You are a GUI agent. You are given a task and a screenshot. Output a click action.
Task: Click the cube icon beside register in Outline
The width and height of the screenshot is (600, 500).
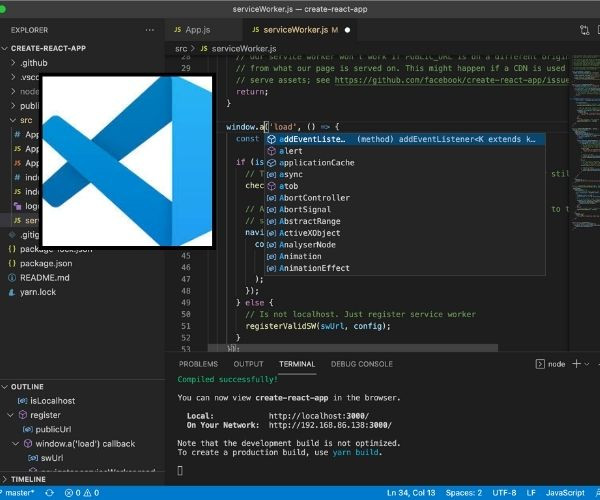[x=23, y=415]
